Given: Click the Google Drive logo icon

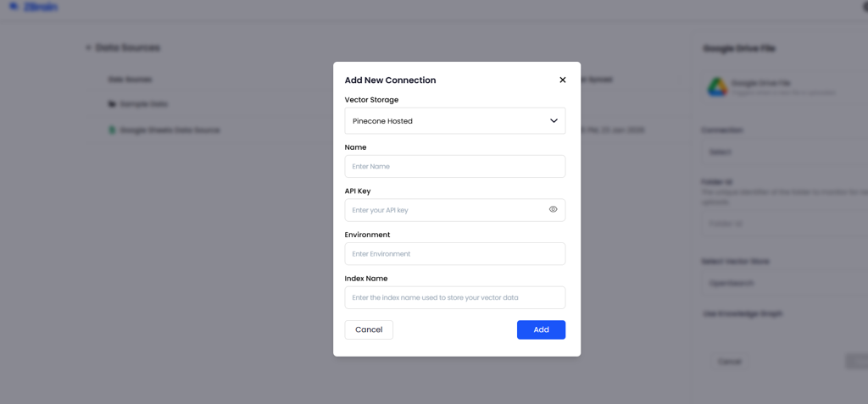Looking at the screenshot, I should (x=717, y=86).
